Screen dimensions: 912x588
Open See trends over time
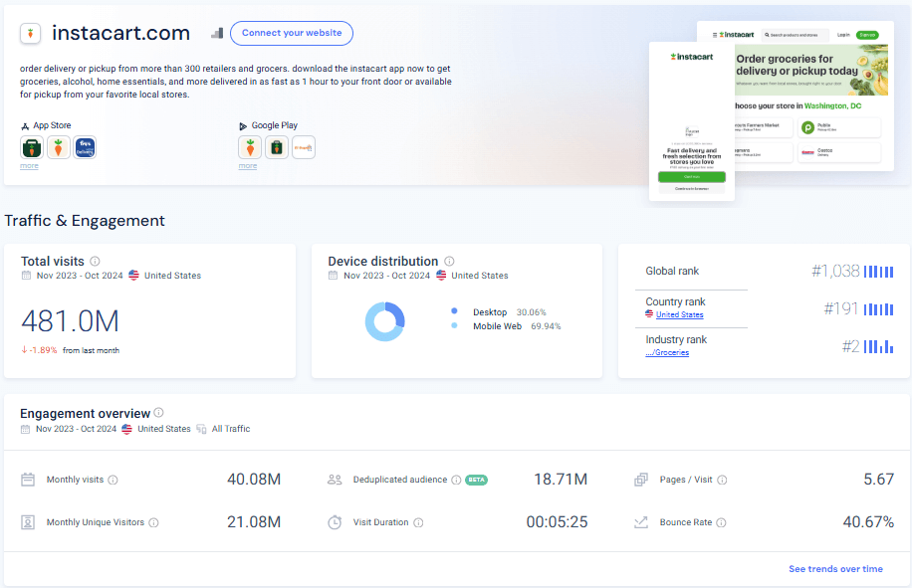coord(835,568)
